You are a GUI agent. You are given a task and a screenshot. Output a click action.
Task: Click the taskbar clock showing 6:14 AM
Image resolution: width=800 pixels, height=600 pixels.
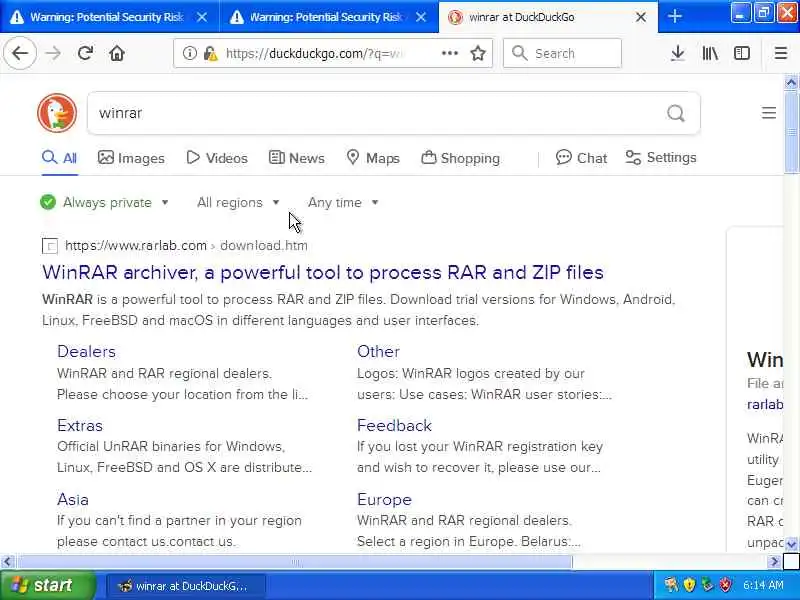coord(763,585)
